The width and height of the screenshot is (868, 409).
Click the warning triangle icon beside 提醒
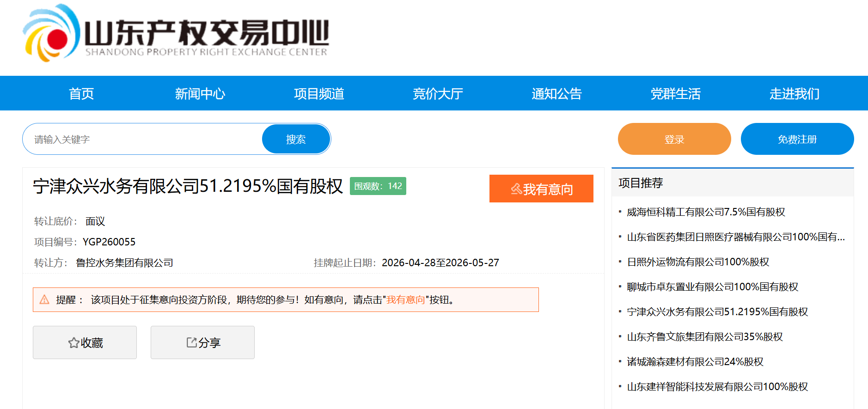[44, 299]
